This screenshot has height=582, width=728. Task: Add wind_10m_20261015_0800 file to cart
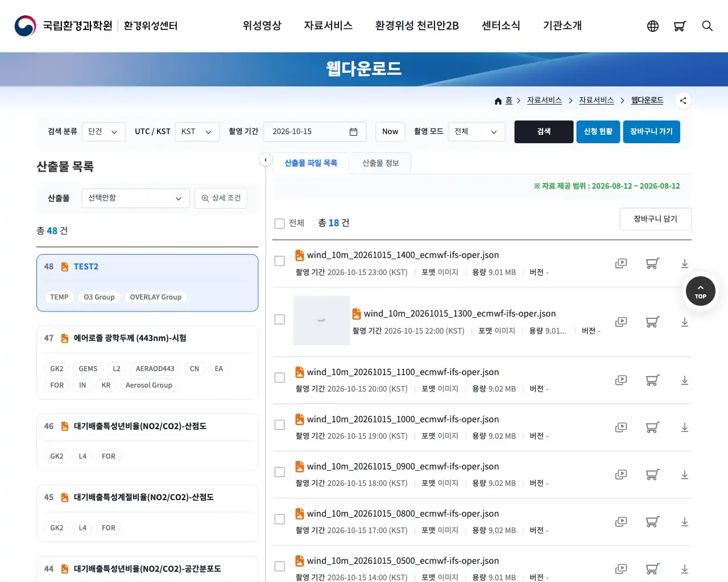652,522
